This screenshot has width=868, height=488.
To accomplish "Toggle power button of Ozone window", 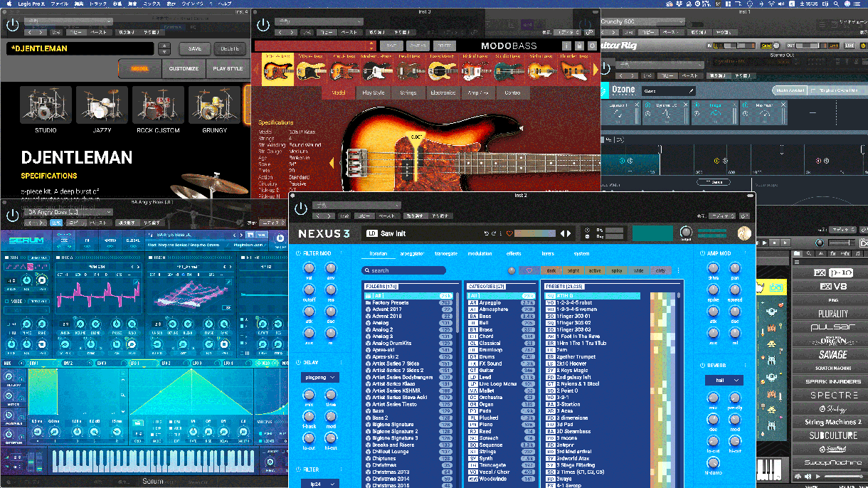I will [x=606, y=69].
